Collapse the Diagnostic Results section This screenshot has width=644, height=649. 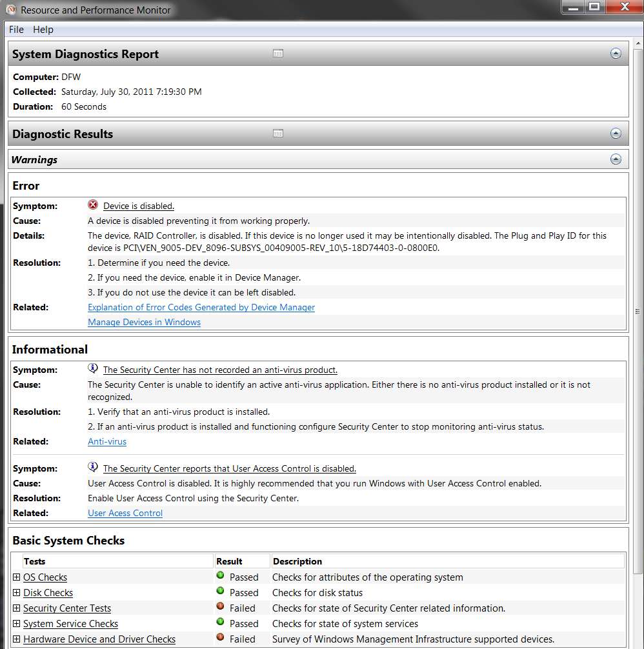tap(616, 134)
